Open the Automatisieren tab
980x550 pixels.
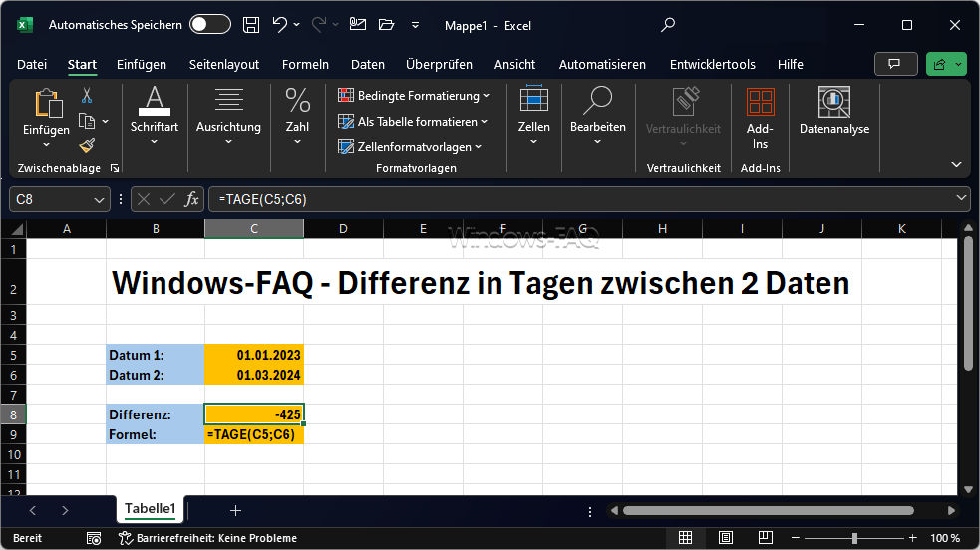(x=602, y=65)
